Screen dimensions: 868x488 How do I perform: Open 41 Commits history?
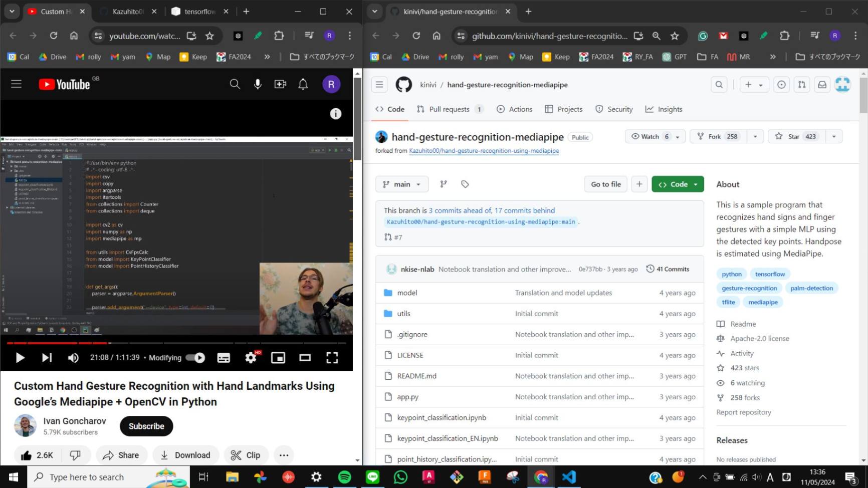(668, 269)
